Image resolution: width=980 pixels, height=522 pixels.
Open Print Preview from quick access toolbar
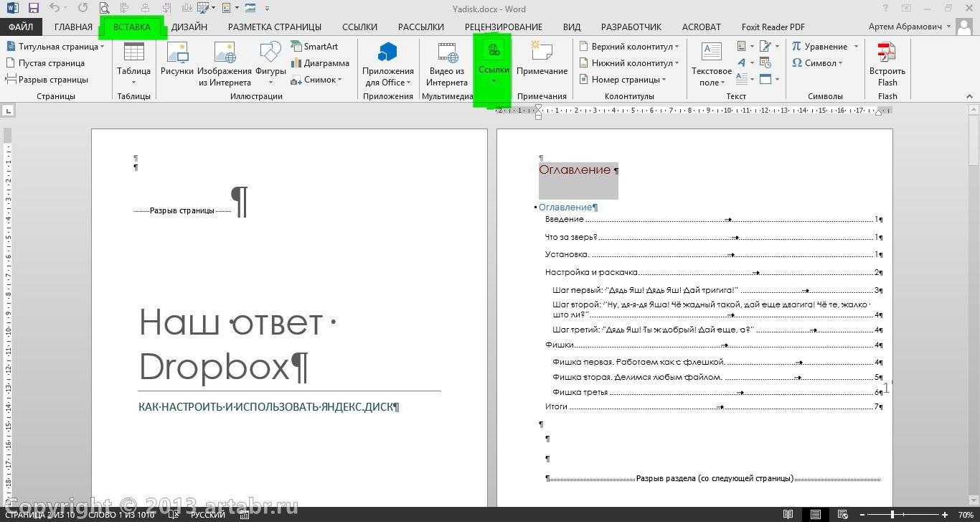[105, 9]
